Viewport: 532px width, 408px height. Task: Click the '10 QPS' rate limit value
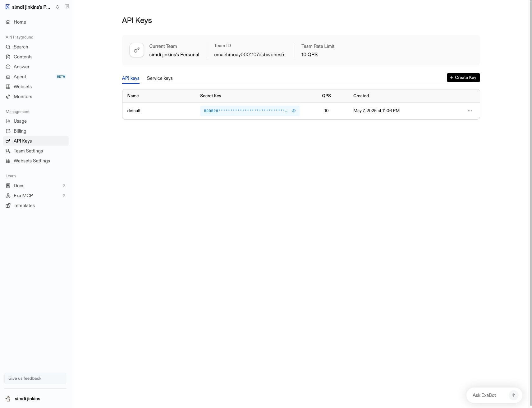pos(310,55)
